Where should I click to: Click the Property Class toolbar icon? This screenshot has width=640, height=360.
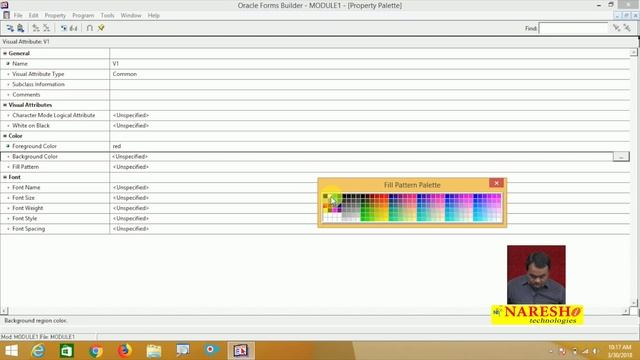pos(64,28)
